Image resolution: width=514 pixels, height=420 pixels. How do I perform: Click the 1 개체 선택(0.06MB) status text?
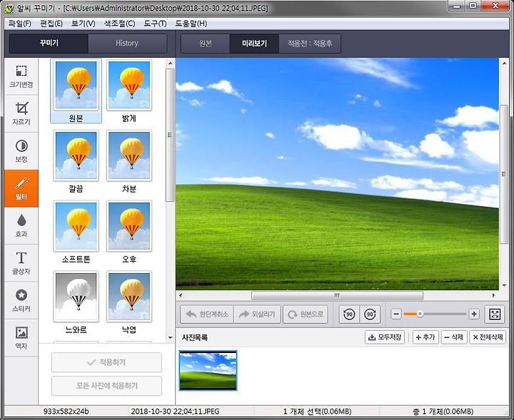(x=317, y=411)
